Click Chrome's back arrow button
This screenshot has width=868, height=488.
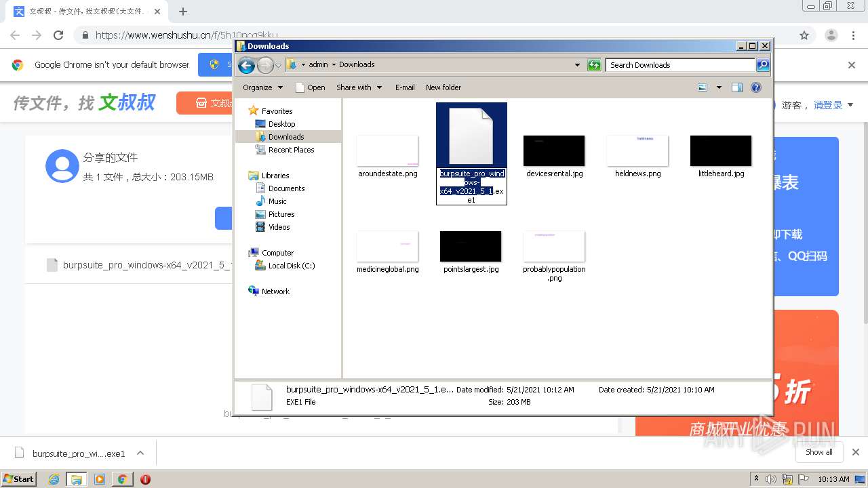click(15, 35)
